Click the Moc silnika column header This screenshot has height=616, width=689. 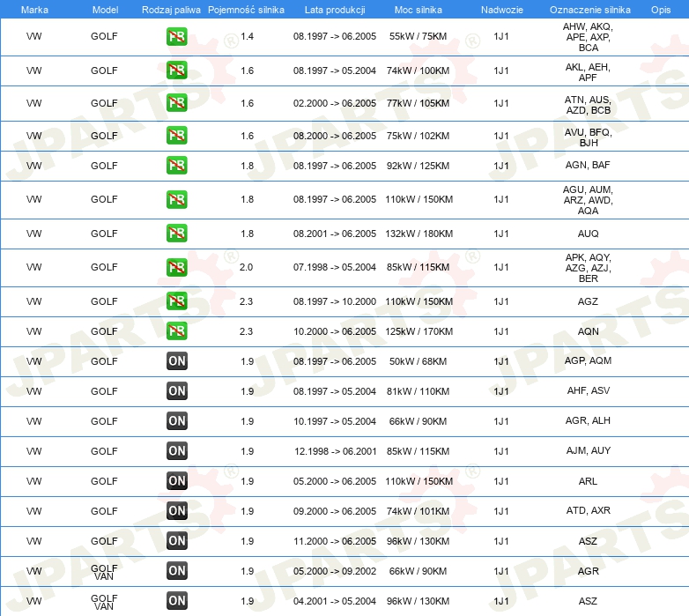[x=418, y=10]
